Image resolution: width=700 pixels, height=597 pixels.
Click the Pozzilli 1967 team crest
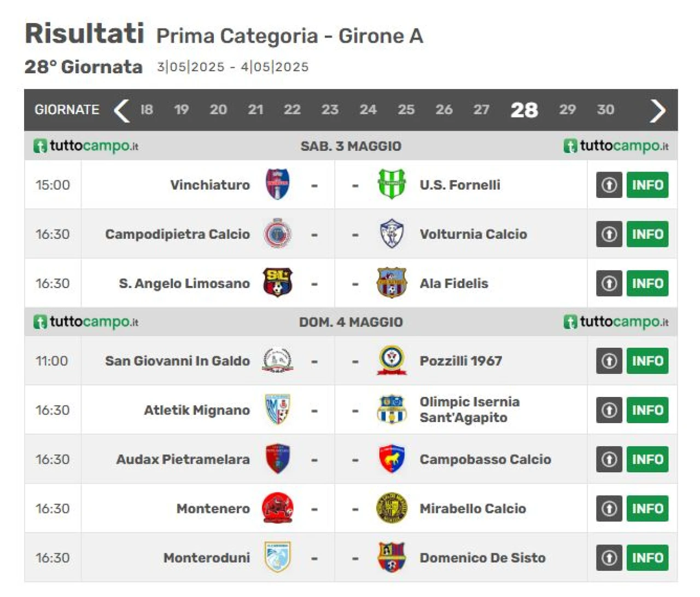click(392, 360)
